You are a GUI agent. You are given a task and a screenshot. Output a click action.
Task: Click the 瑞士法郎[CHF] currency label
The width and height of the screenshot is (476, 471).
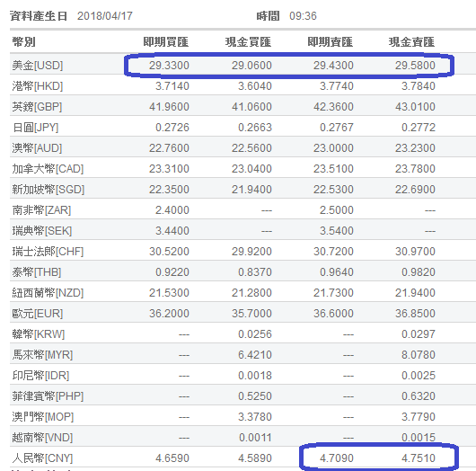pyautogui.click(x=48, y=252)
